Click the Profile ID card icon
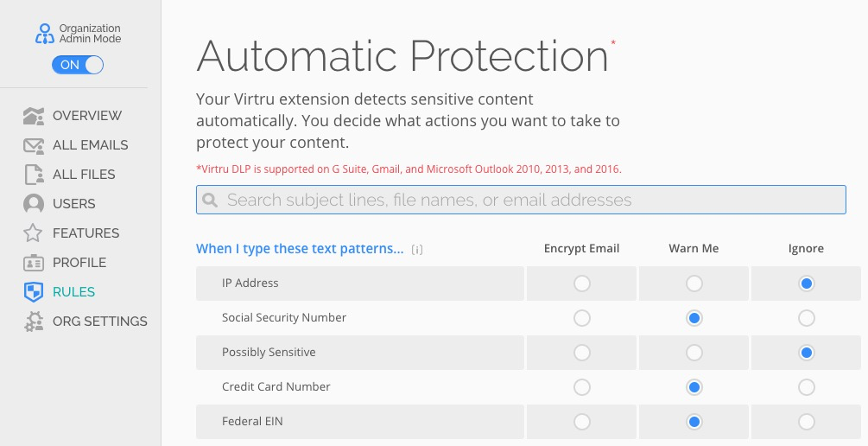Image resolution: width=868 pixels, height=446 pixels. click(x=34, y=263)
